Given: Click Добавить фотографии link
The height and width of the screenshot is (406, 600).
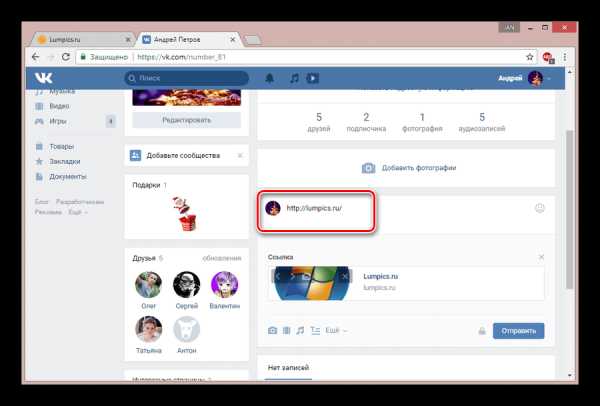Looking at the screenshot, I should (x=419, y=168).
